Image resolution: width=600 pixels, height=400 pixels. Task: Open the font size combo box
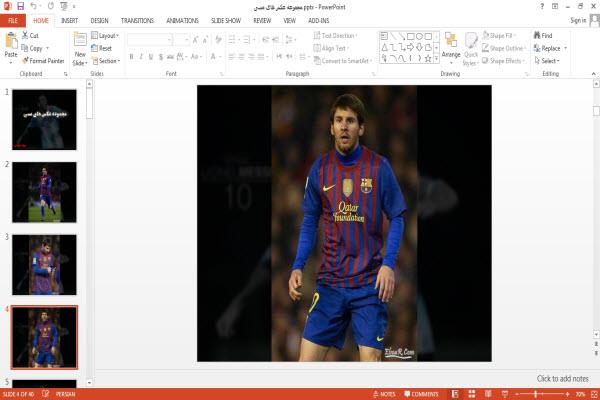tap(181, 40)
